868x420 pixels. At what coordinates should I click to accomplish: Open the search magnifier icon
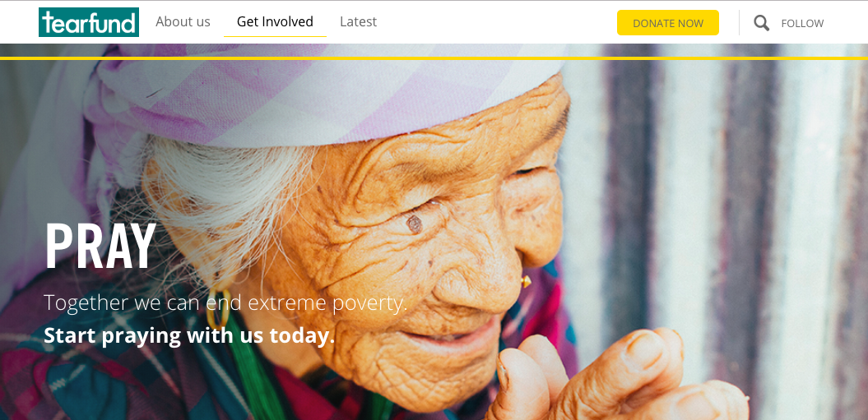tap(761, 23)
